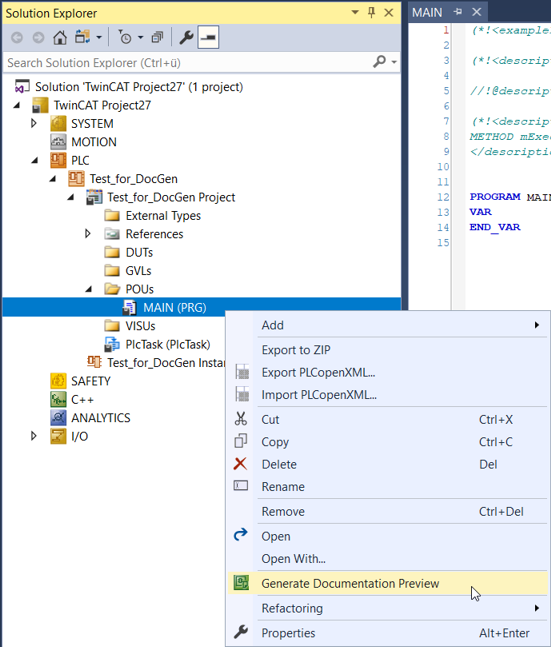This screenshot has height=647, width=551.
Task: Select Copy from the context menu
Action: [x=388, y=442]
